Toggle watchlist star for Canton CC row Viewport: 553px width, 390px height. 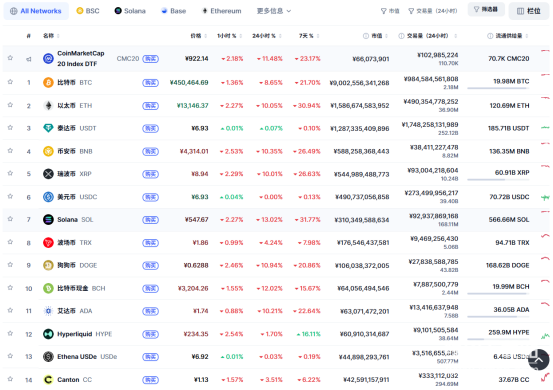click(10, 379)
